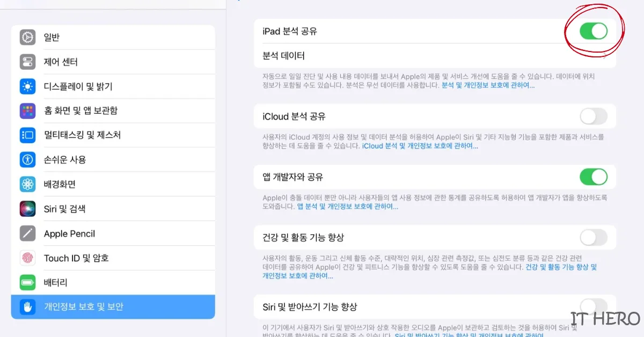Click the Touch ID fingerprint icon
Image resolution: width=644 pixels, height=337 pixels.
point(27,258)
